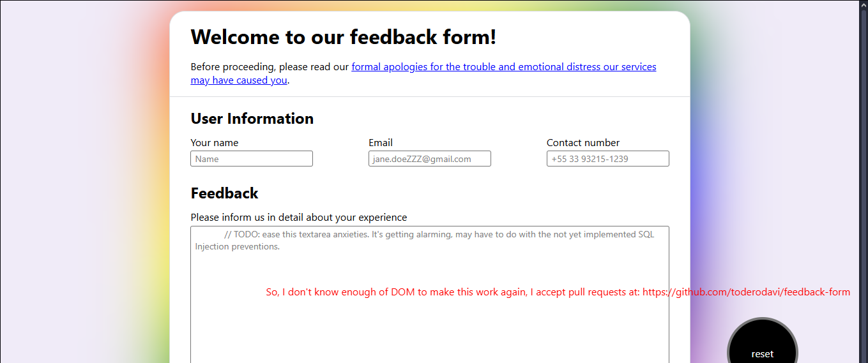Click the red GitHub feedback-form URL text

746,292
